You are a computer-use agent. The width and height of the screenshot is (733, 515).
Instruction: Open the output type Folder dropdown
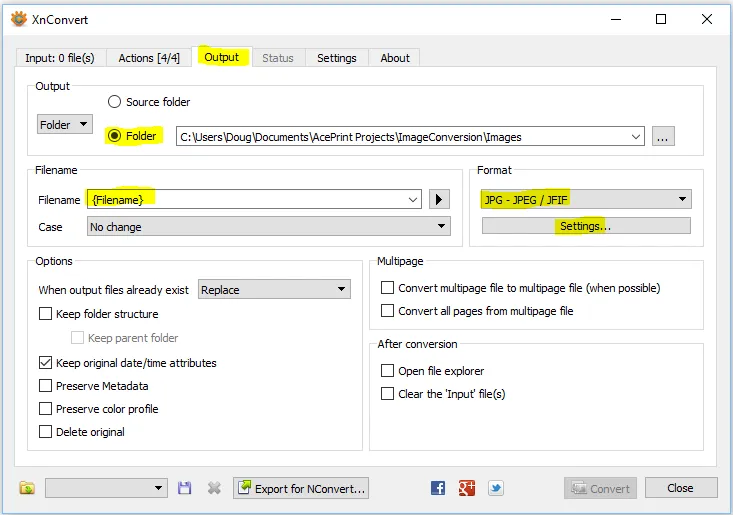tap(65, 124)
